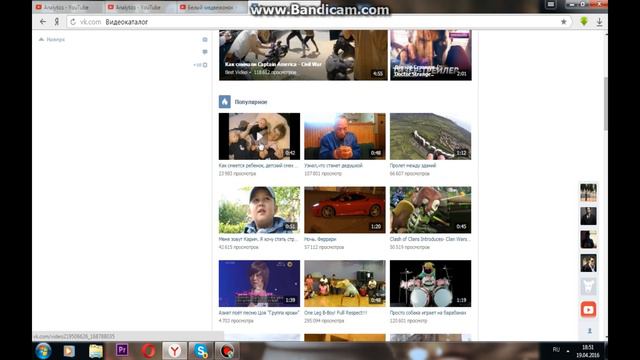
Task: Launch the media player from taskbar
Action: coord(69,351)
